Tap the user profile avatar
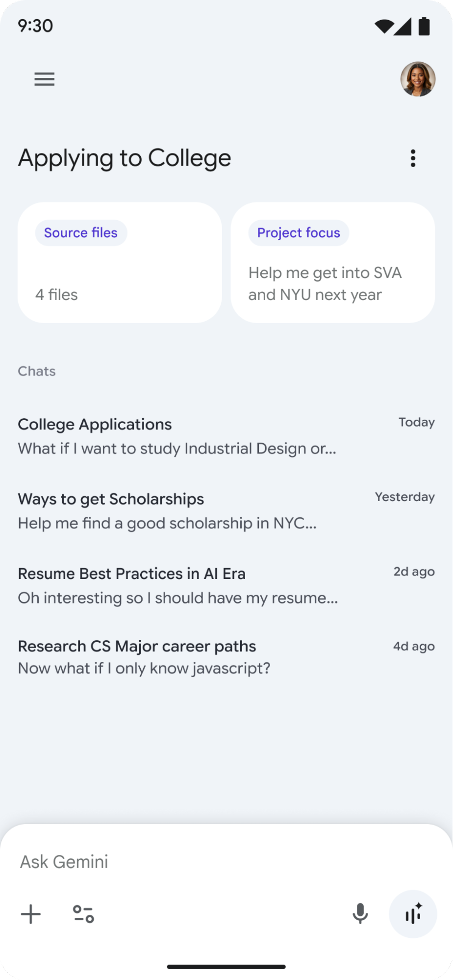The image size is (453, 980). 418,79
